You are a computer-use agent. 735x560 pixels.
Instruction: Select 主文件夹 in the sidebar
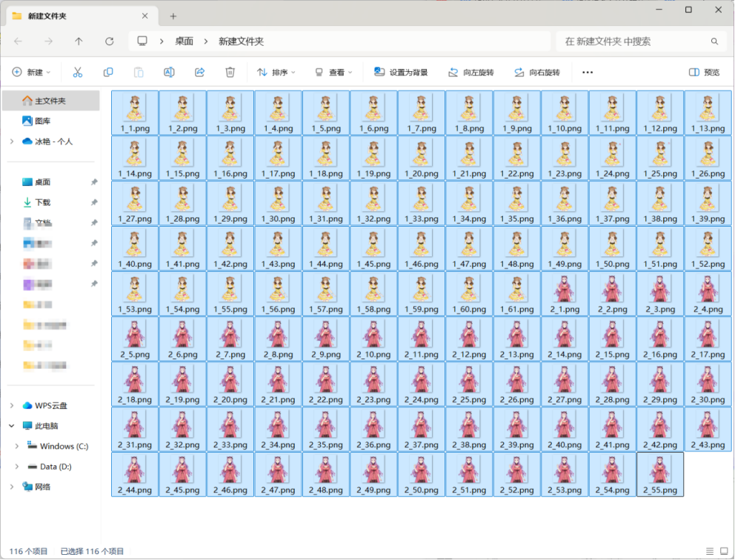pos(51,101)
